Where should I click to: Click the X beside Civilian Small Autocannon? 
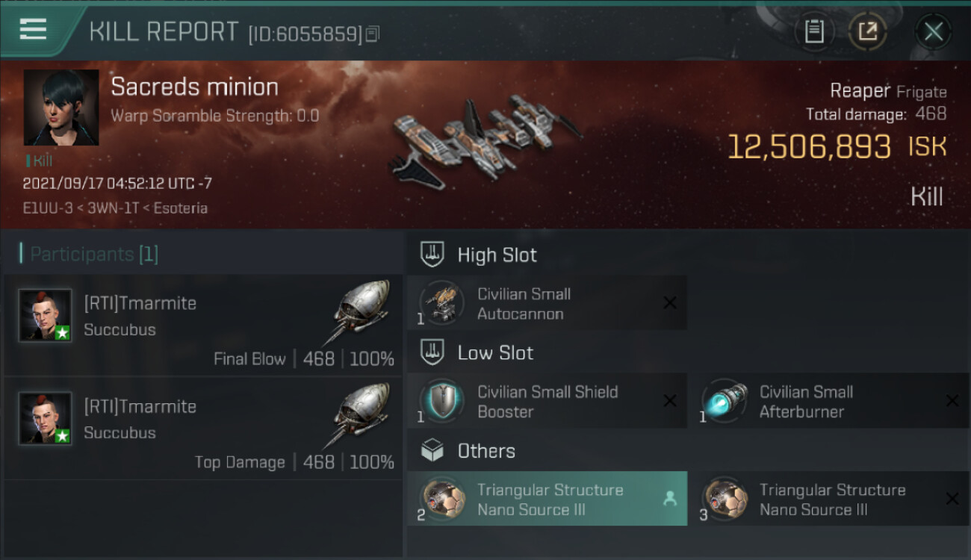(x=670, y=303)
